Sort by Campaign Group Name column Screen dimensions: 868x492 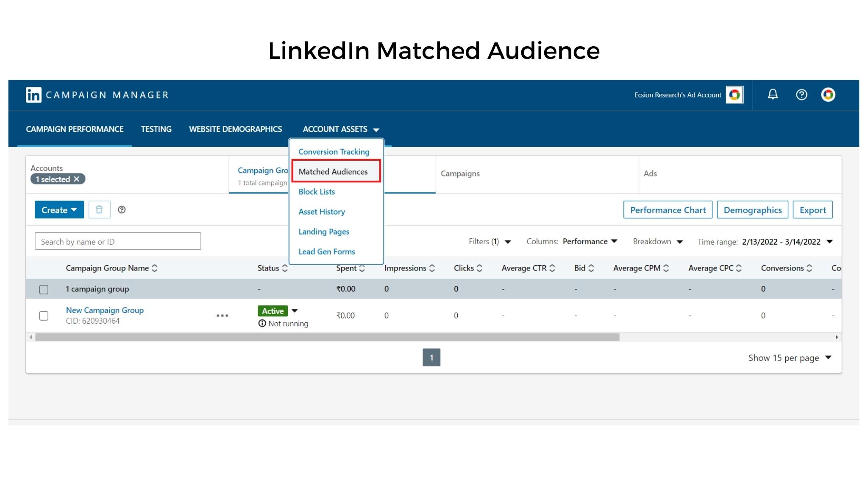(x=111, y=268)
